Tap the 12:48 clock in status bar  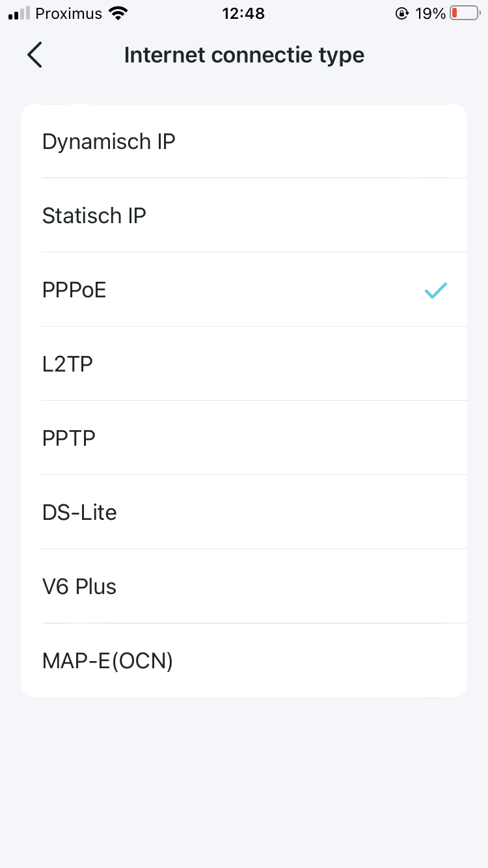pyautogui.click(x=243, y=14)
